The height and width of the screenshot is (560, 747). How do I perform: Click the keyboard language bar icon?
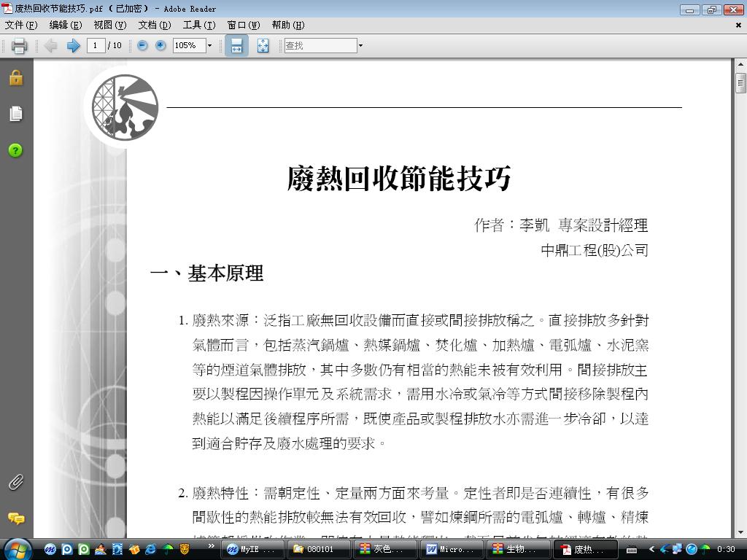(x=632, y=550)
